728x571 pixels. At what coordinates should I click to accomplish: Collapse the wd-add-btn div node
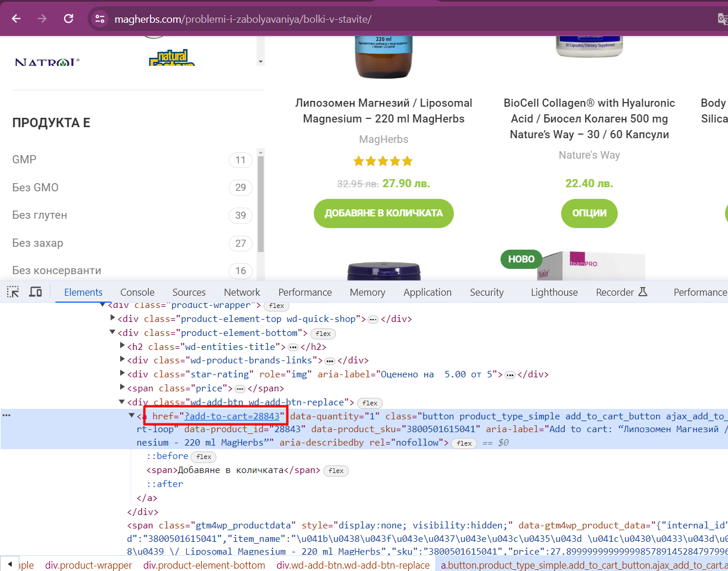[122, 402]
